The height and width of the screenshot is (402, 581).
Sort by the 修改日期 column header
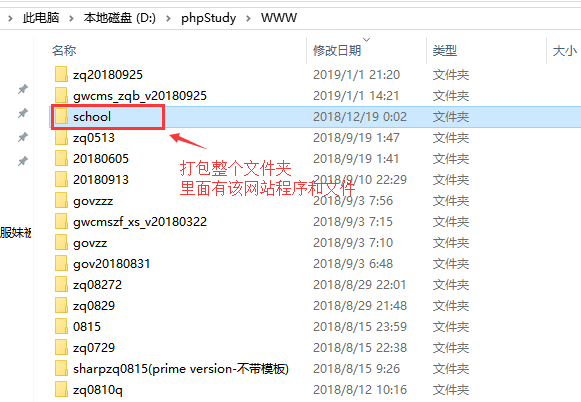coord(337,50)
